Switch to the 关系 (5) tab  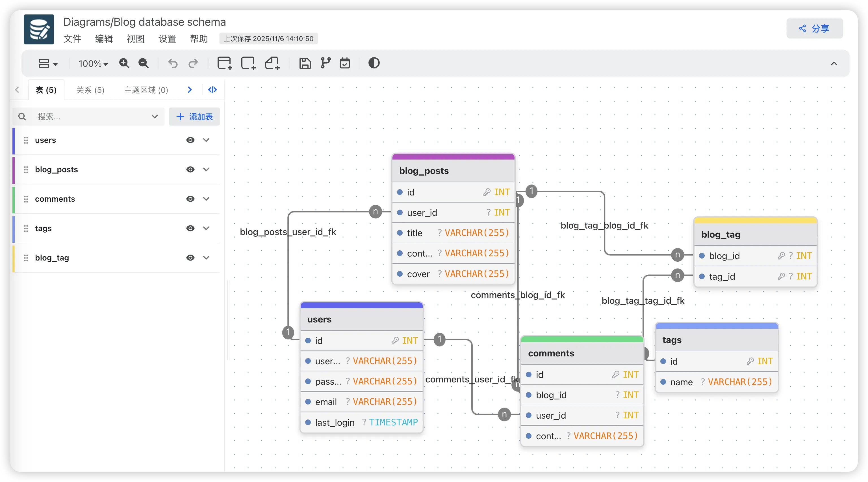pos(90,90)
